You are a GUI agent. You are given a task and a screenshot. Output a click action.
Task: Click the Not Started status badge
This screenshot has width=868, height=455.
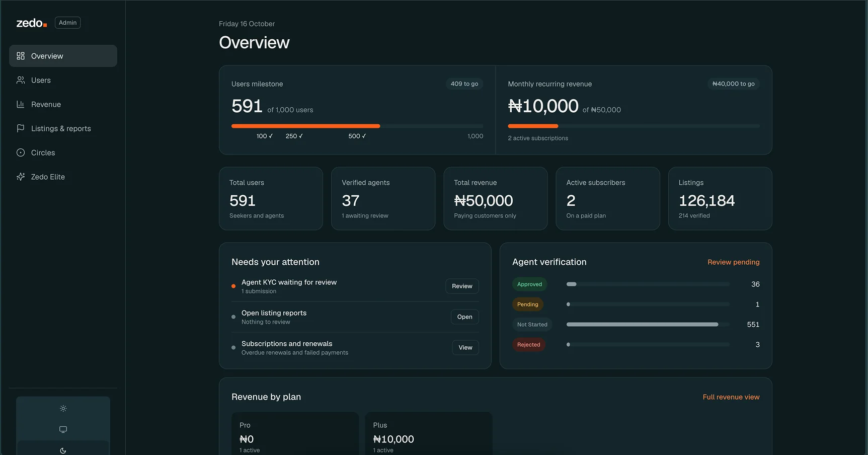(532, 325)
